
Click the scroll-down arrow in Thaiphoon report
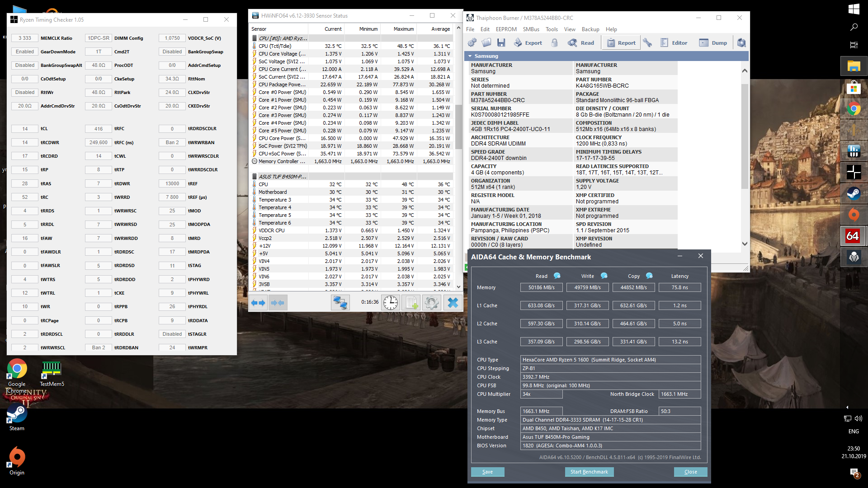tap(745, 244)
